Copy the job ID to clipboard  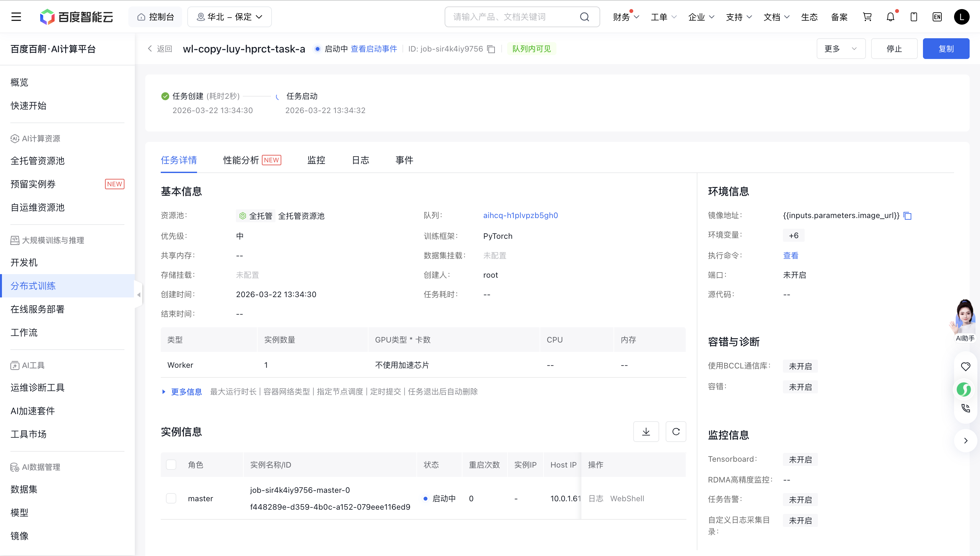click(492, 49)
